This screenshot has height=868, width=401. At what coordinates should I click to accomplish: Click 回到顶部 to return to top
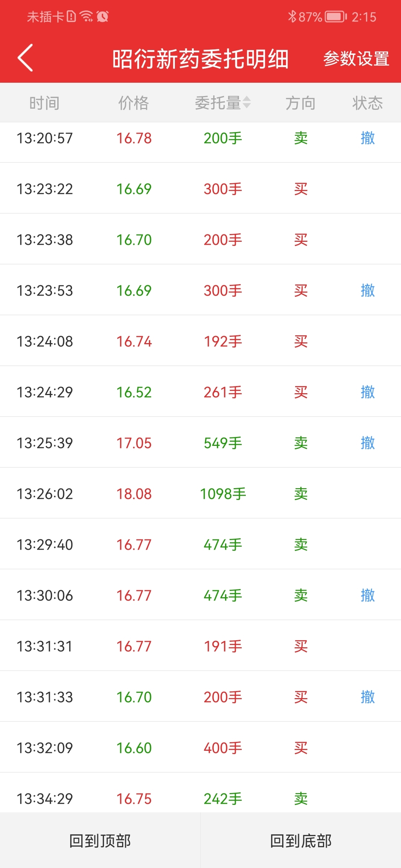[x=100, y=841]
